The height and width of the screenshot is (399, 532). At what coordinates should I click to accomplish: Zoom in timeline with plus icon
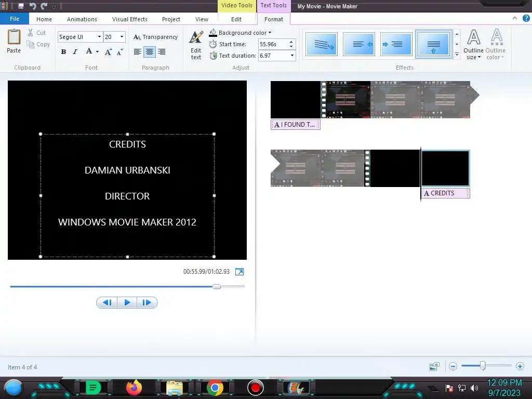[x=520, y=366]
